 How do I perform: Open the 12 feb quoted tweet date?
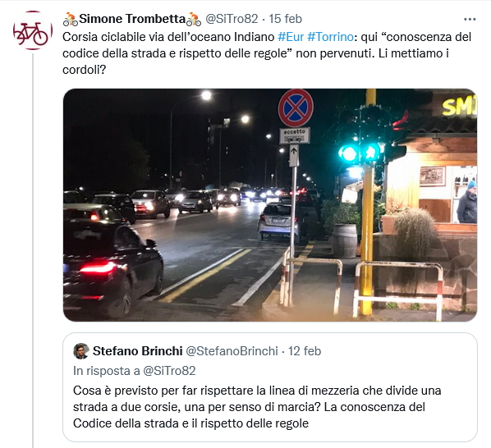coord(305,350)
